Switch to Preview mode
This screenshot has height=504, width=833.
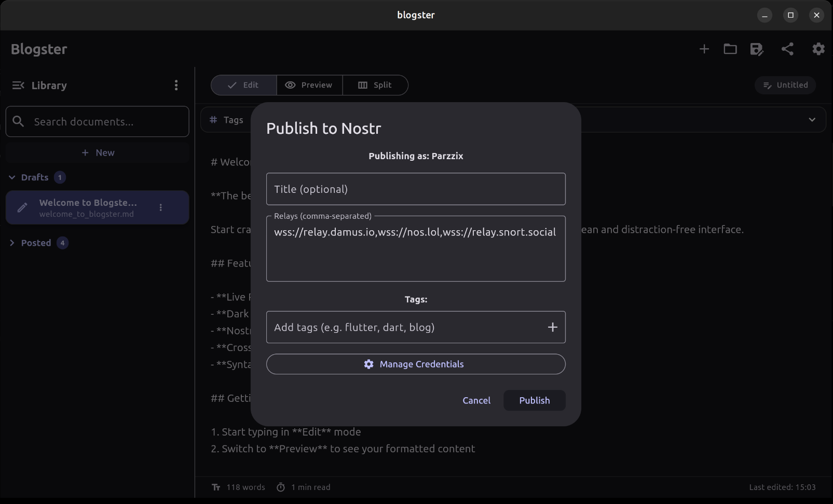309,85
